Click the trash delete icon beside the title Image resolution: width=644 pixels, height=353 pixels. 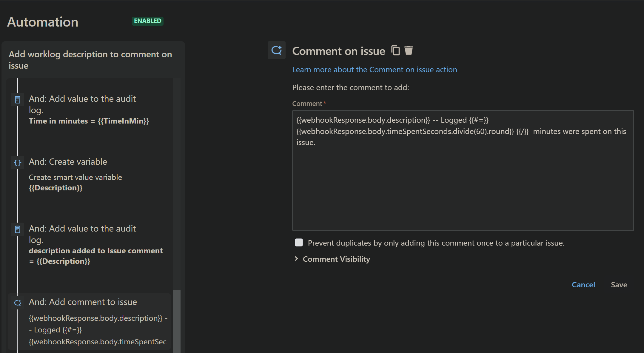[409, 50]
